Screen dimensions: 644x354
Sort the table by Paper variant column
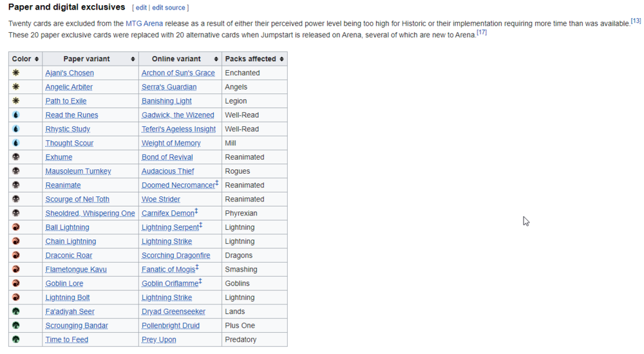[x=90, y=59]
